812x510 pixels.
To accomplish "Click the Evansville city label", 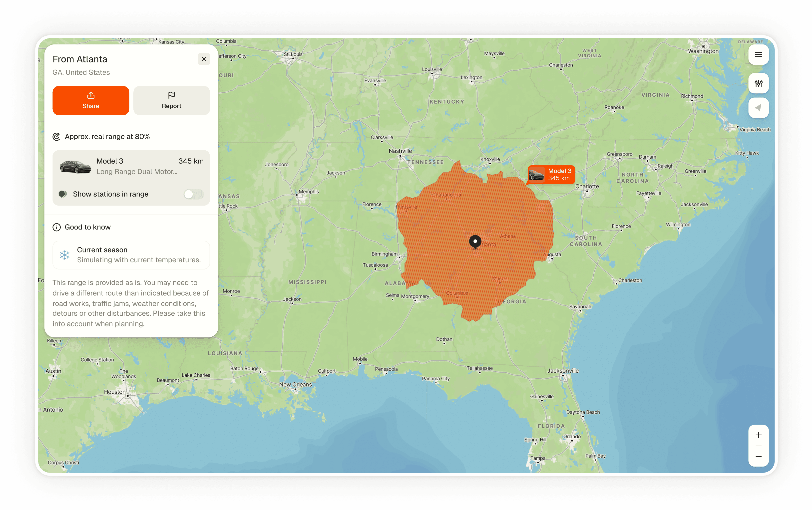I will coord(375,81).
